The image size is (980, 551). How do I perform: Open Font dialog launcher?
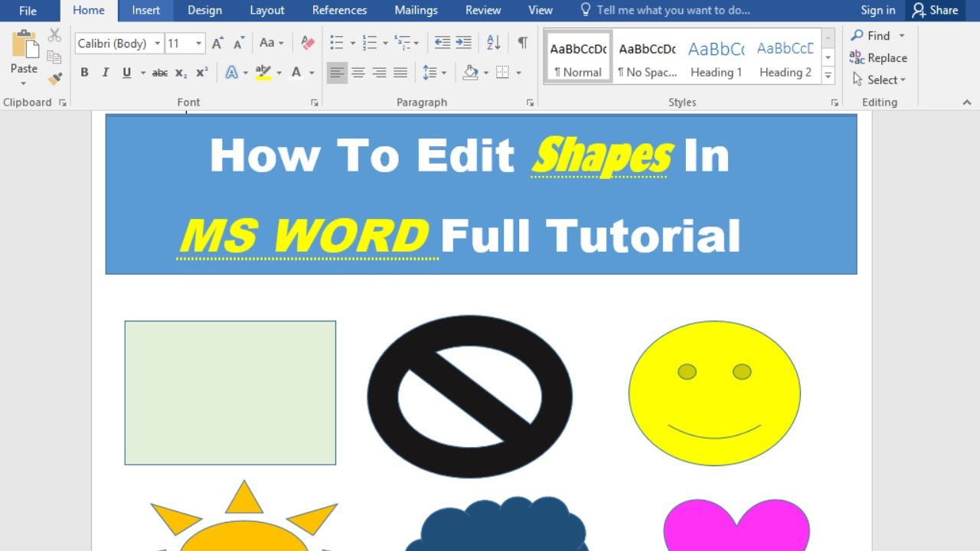pyautogui.click(x=315, y=103)
